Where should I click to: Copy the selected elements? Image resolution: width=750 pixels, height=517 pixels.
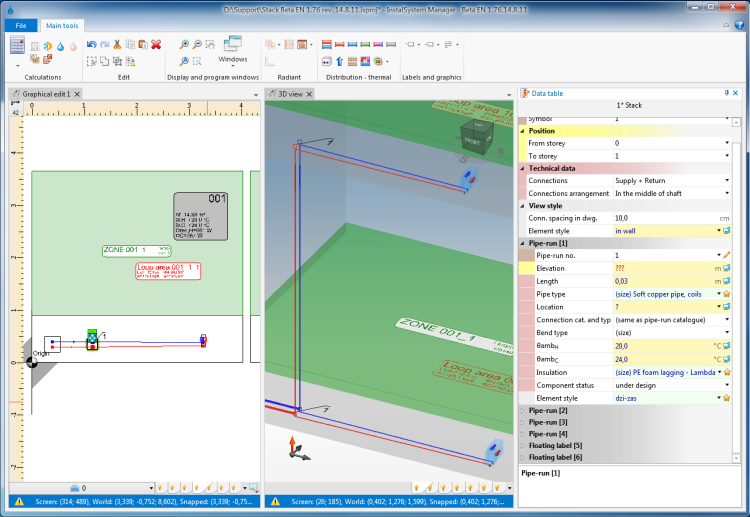coord(130,44)
